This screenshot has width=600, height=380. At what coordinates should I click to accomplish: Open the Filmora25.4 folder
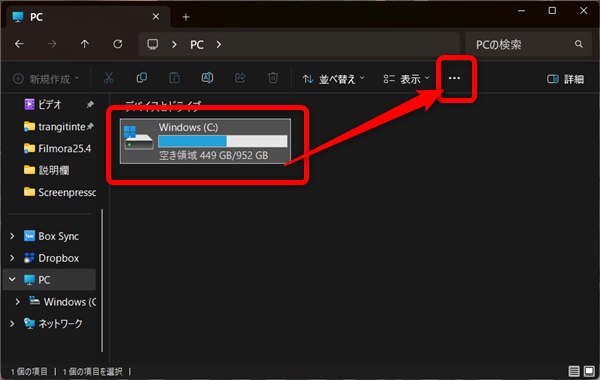coord(57,148)
